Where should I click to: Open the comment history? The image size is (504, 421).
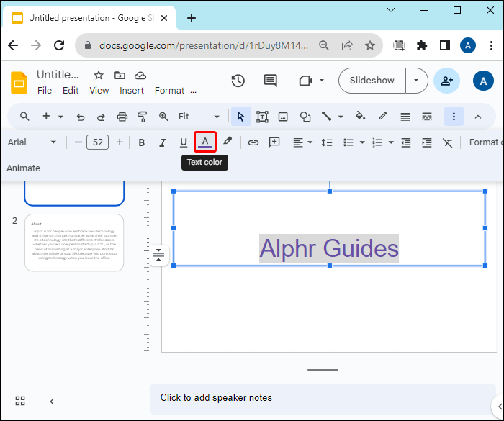[270, 81]
